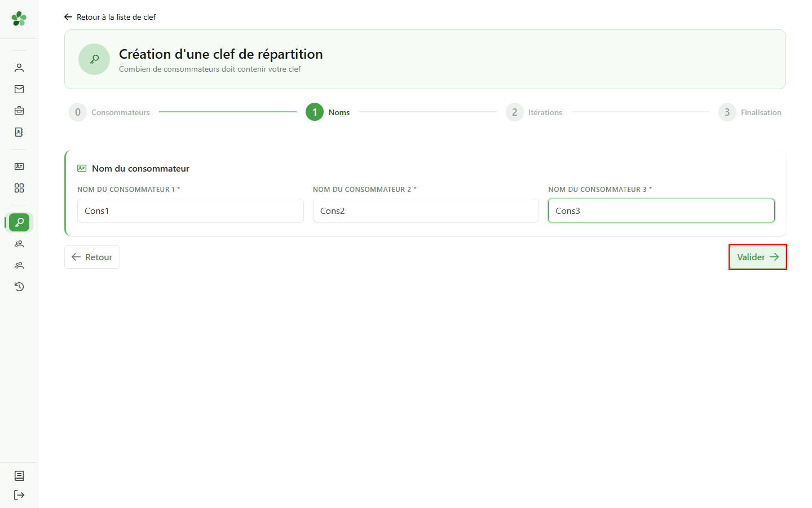
Task: Open the document list icon above logout
Action: [19, 476]
